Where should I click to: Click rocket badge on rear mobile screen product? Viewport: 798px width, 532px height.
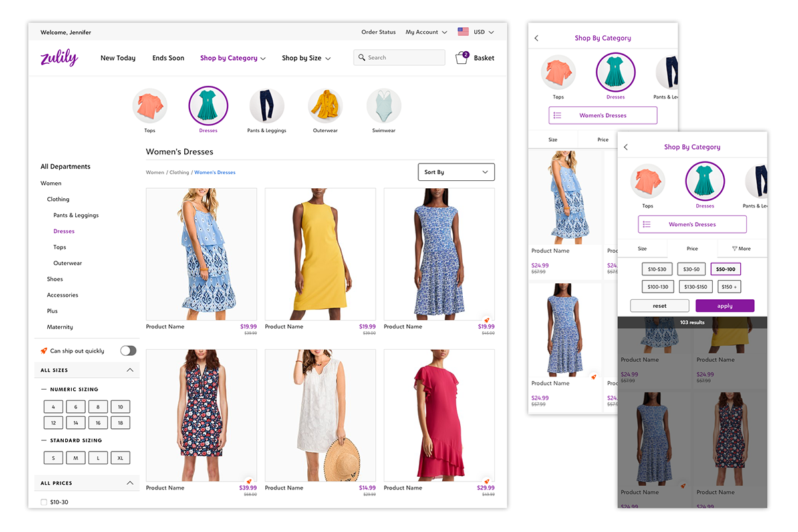[x=593, y=377]
